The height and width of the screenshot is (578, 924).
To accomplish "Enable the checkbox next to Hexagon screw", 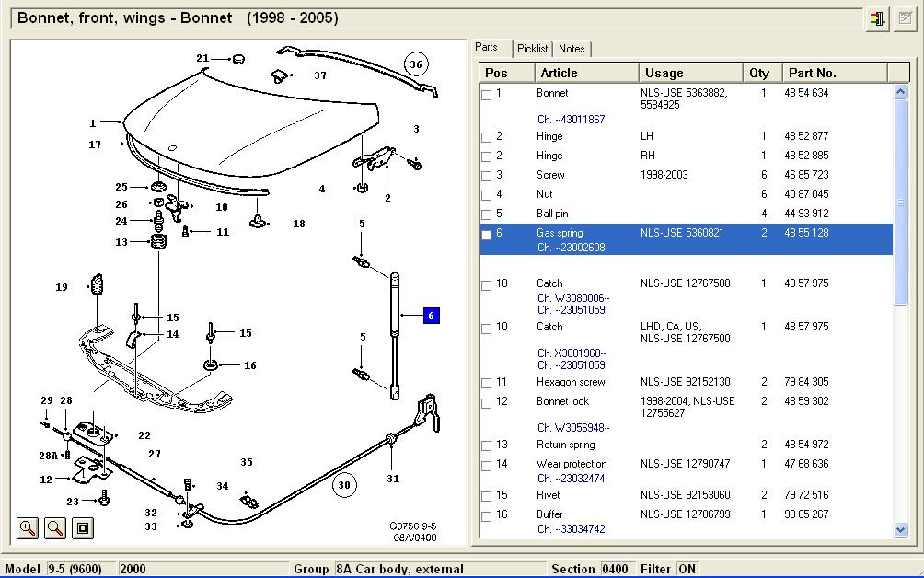I will (x=487, y=384).
